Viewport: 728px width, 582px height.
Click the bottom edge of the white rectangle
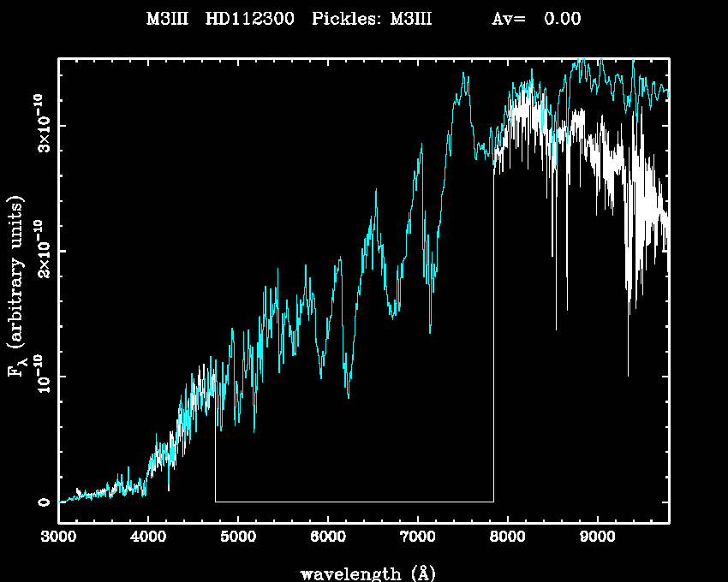pos(354,502)
